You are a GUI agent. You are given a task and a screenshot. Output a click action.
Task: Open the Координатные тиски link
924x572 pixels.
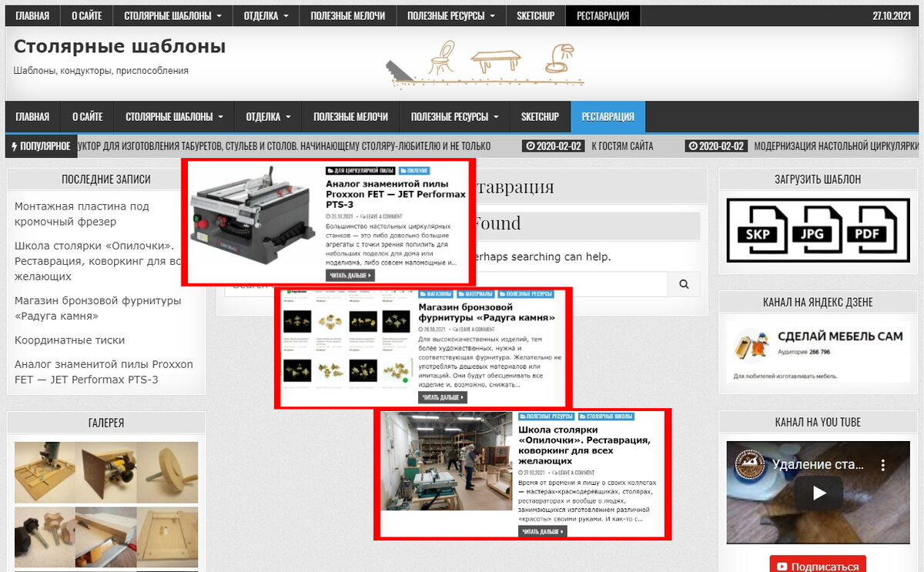(69, 340)
